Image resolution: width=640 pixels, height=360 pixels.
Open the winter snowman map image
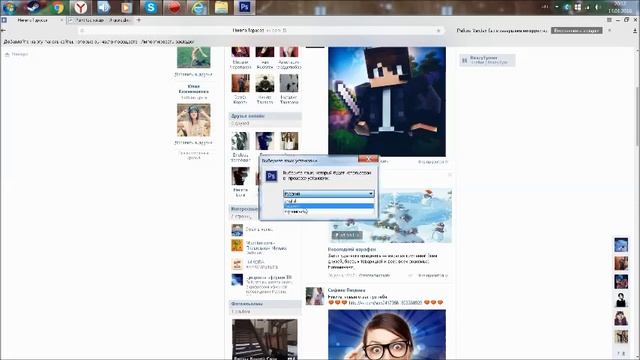(390, 216)
